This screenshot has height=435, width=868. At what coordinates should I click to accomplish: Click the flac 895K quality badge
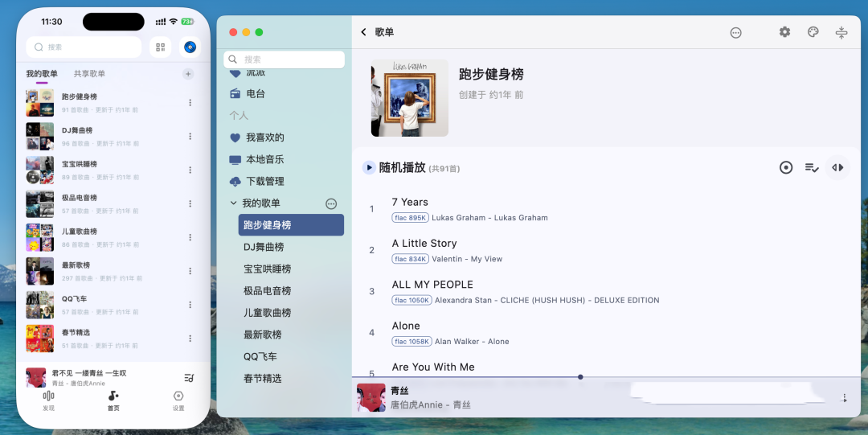pyautogui.click(x=410, y=218)
